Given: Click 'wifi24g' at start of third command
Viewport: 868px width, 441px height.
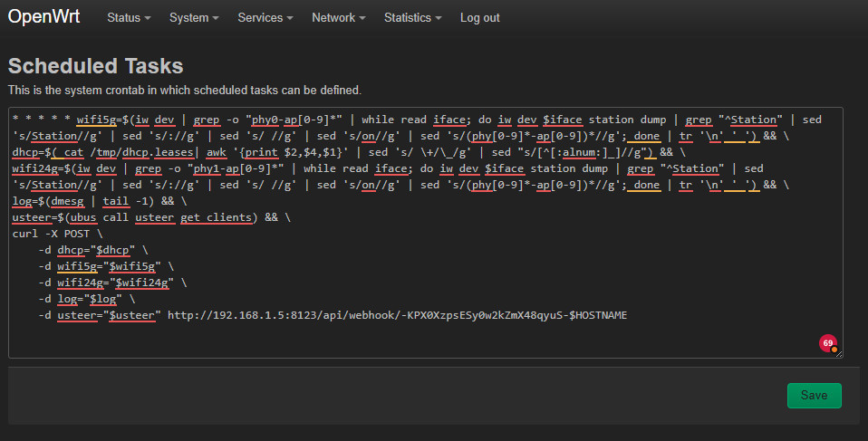Looking at the screenshot, I should (x=35, y=168).
